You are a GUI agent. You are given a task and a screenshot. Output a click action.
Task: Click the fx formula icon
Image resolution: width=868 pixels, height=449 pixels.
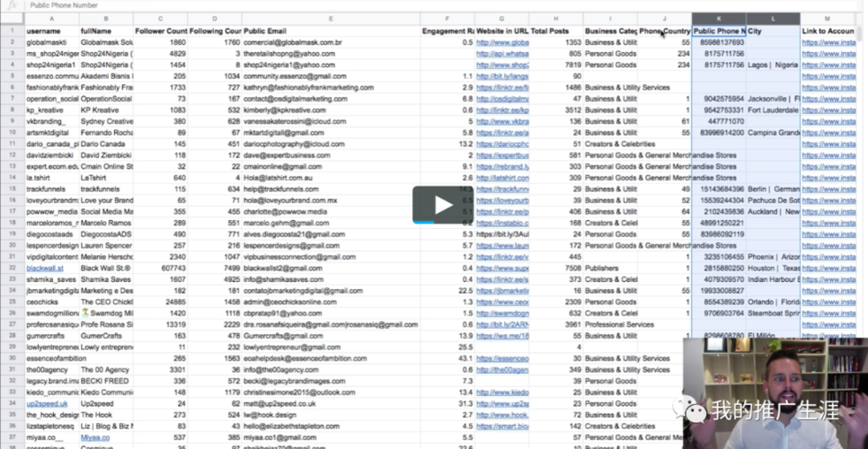(13, 5)
